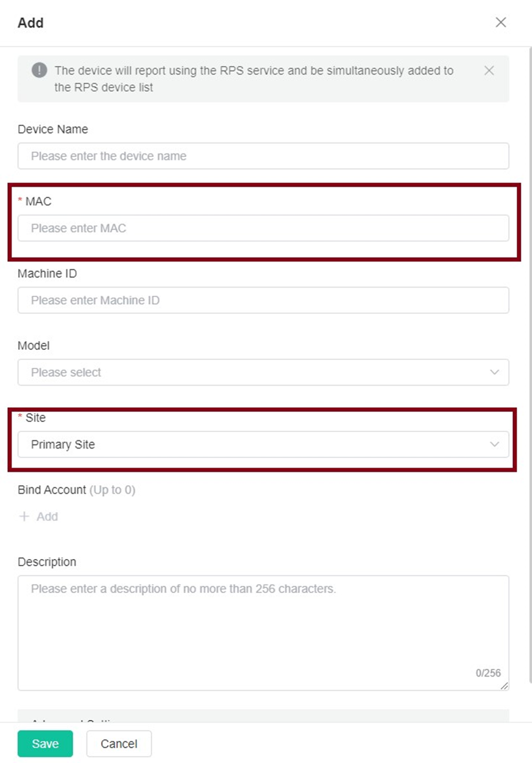532x763 pixels.
Task: Cancel adding the device
Action: [x=119, y=743]
